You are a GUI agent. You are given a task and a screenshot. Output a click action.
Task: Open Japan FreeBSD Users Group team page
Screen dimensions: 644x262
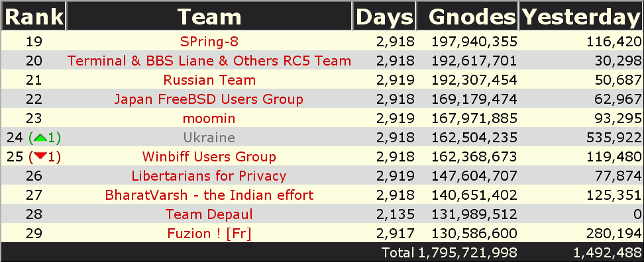(x=209, y=99)
